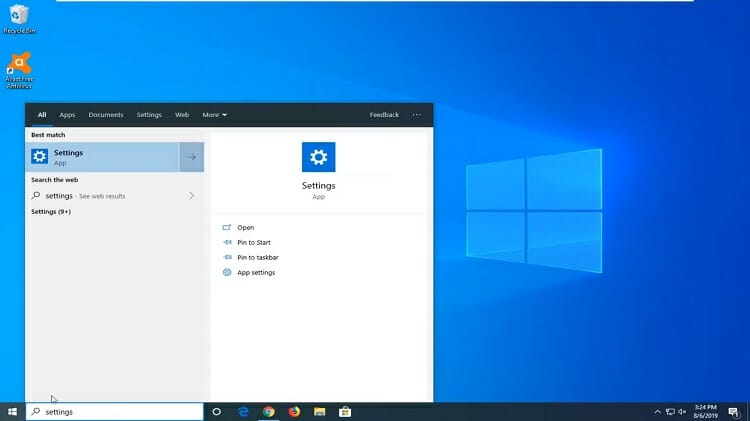
Task: Click the search box containing settings
Action: [x=115, y=412]
